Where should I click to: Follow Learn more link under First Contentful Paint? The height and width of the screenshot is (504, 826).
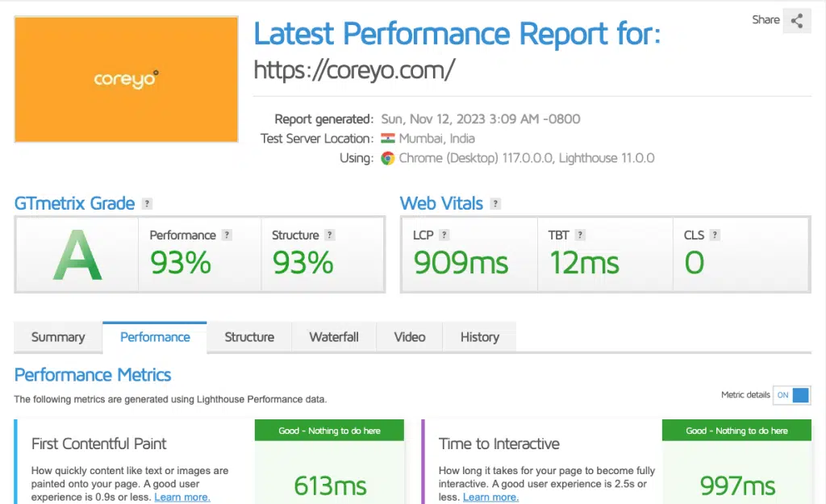[182, 498]
